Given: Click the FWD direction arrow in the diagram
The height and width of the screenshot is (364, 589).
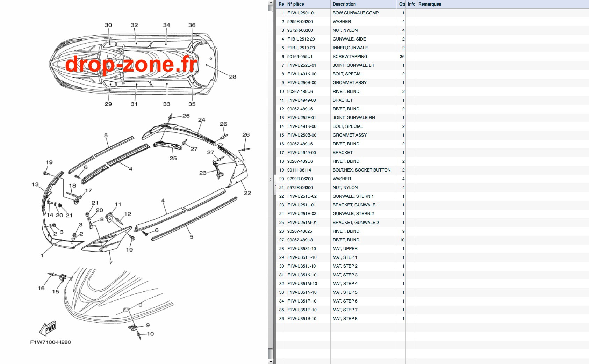Looking at the screenshot, I should point(48,328).
